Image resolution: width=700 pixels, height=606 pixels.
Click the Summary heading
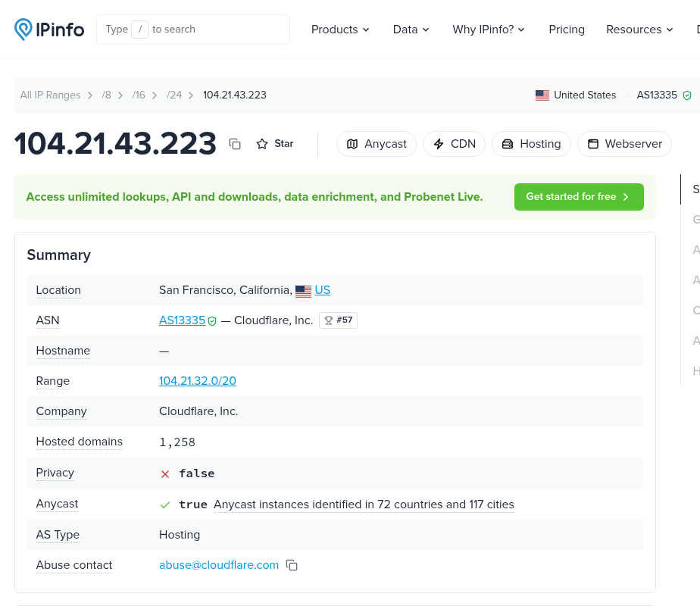point(59,255)
